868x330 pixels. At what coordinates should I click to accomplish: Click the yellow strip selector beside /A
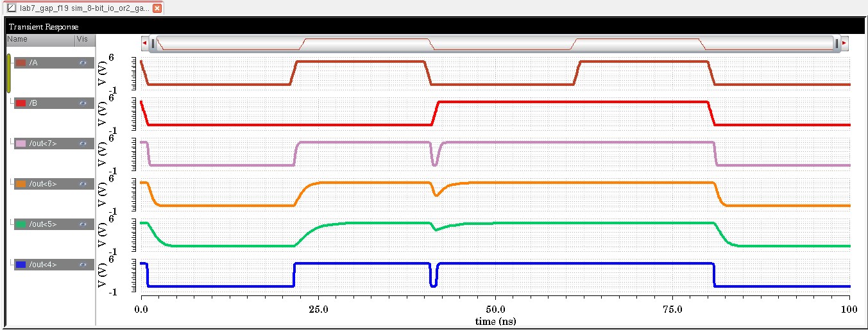click(x=9, y=73)
